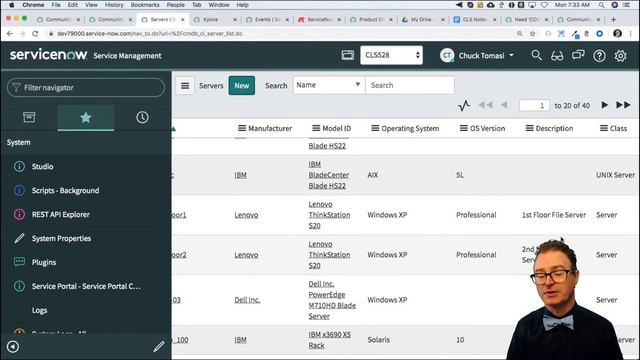Open REST API Explorer favorite
This screenshot has width=640, height=360.
60,214
